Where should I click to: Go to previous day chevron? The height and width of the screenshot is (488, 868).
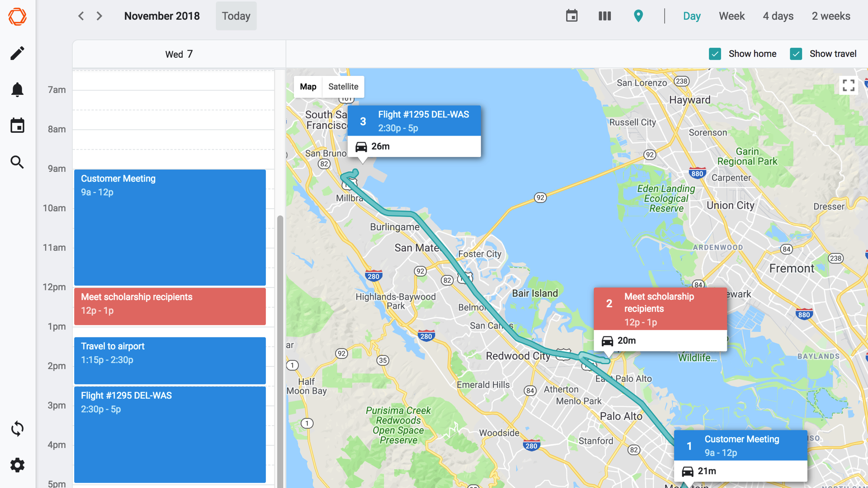pyautogui.click(x=81, y=16)
